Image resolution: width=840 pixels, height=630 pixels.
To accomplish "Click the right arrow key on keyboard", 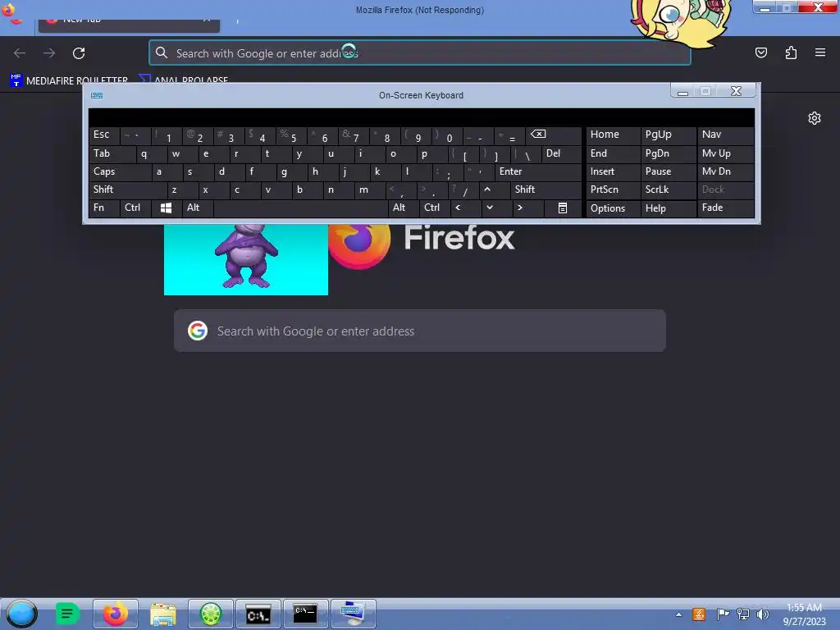I will click(527, 208).
